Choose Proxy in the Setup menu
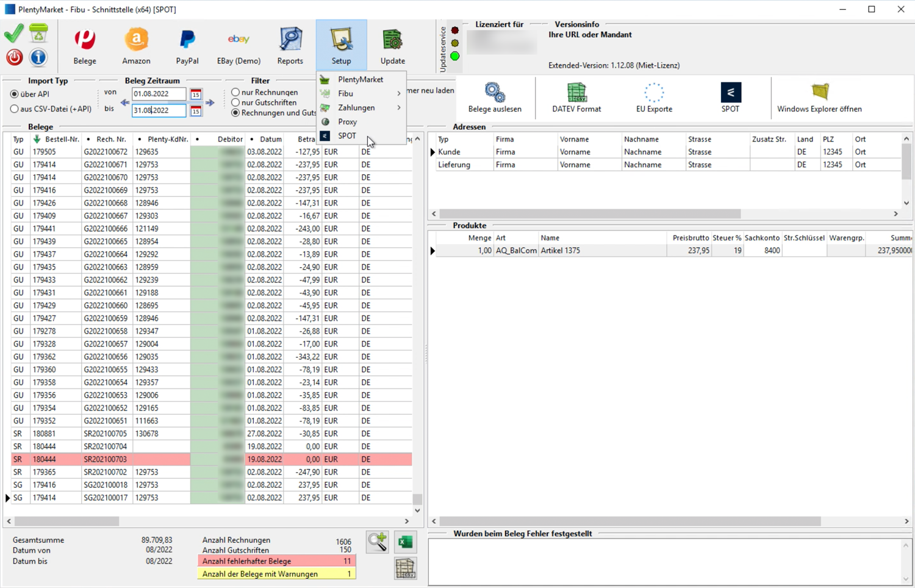The image size is (915, 588). coord(361,122)
